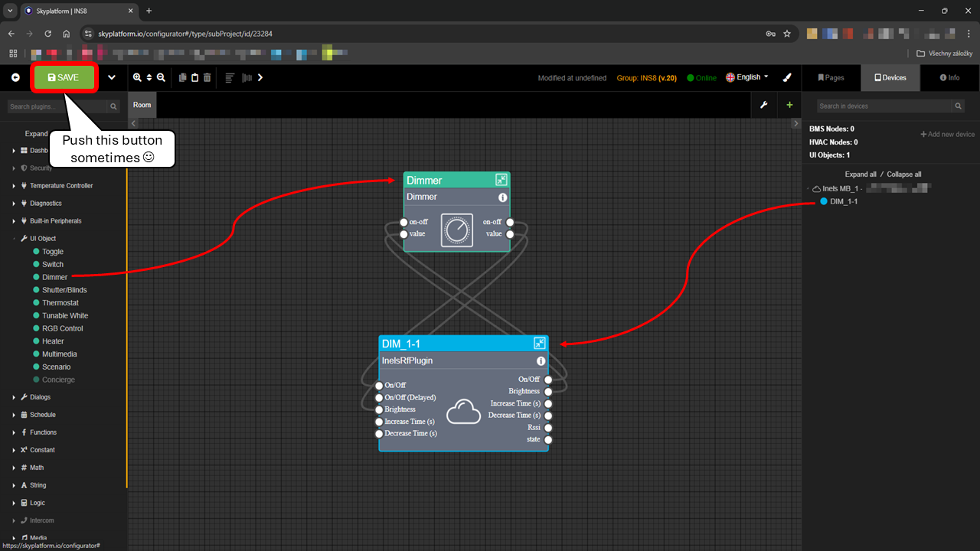The image size is (980, 551).
Task: Click the green plus add-tab icon
Action: point(789,105)
